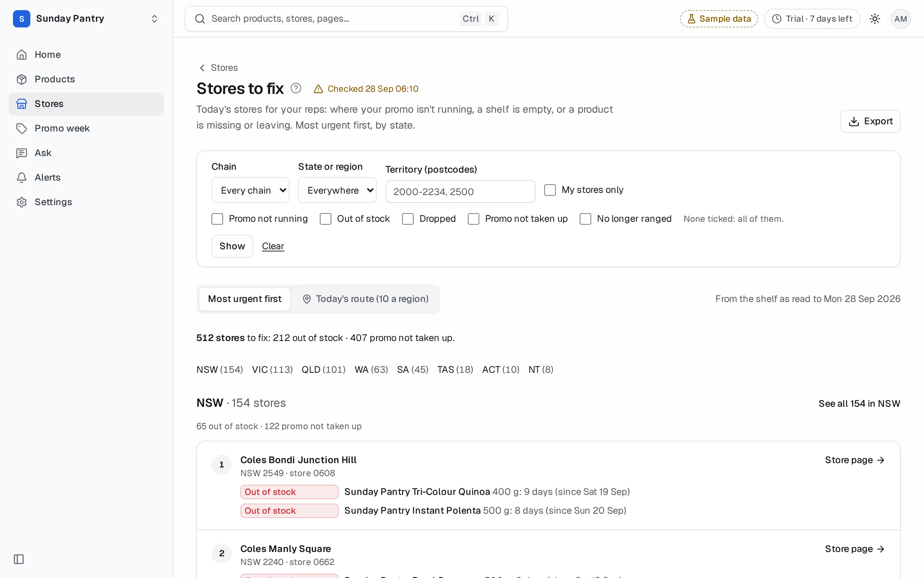Image resolution: width=924 pixels, height=578 pixels.
Task: Click the back chevron beside Stores
Action: click(x=202, y=68)
